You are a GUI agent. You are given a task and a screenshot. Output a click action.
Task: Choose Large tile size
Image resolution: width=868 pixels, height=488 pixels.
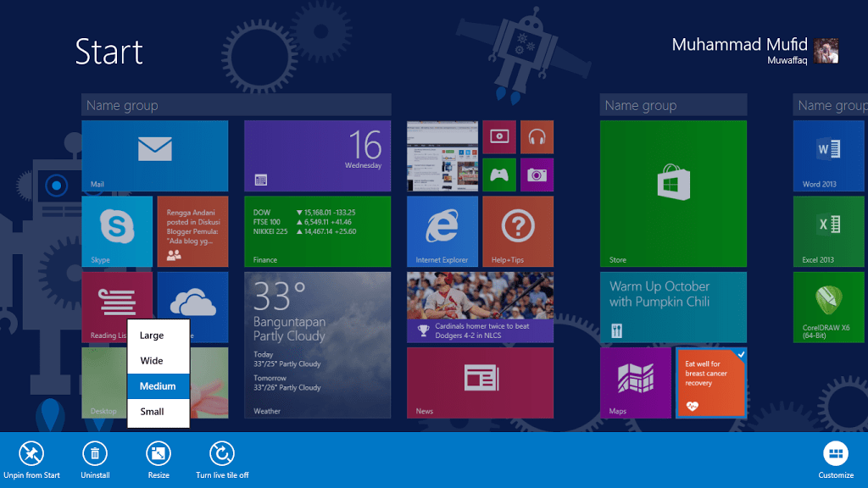point(159,335)
